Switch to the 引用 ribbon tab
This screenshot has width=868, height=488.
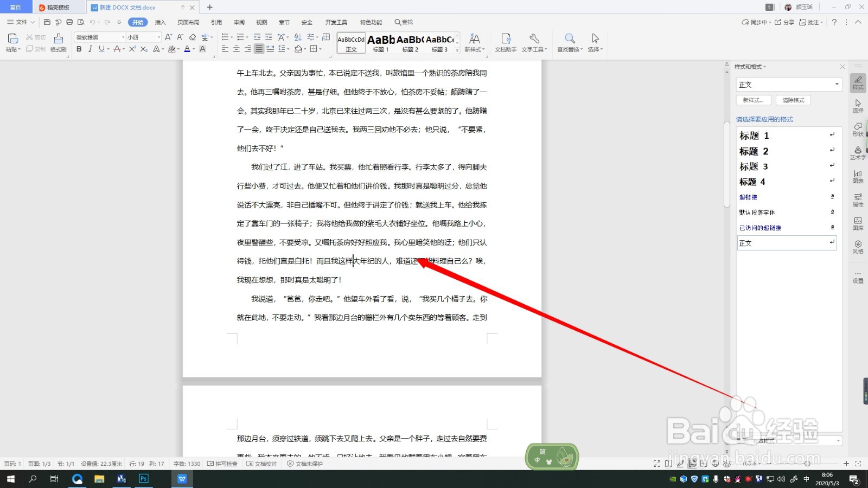[x=216, y=22]
